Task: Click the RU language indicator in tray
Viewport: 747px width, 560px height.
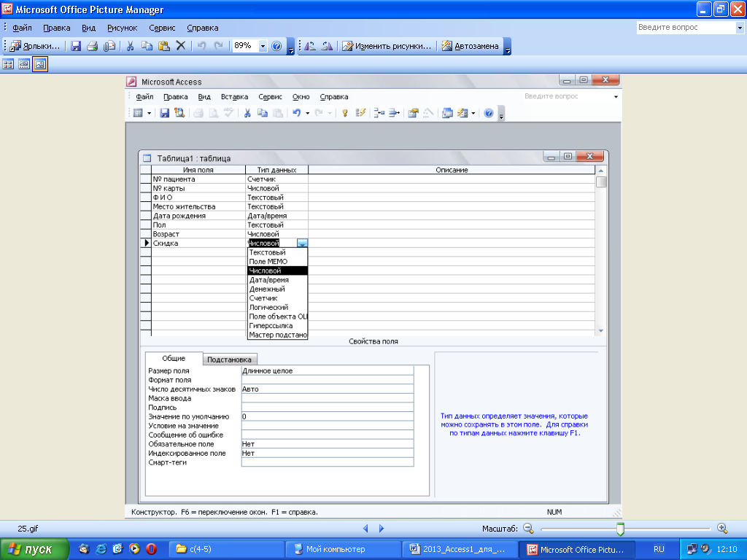Action: pyautogui.click(x=659, y=549)
